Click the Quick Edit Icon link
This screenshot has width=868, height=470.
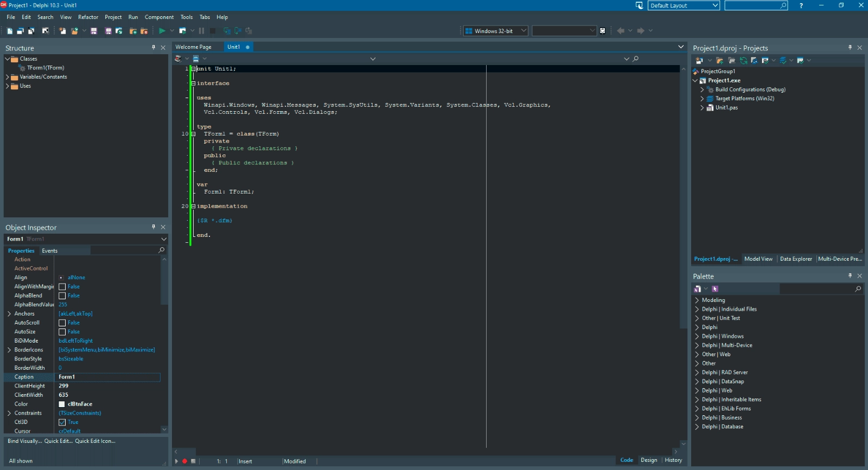point(95,441)
